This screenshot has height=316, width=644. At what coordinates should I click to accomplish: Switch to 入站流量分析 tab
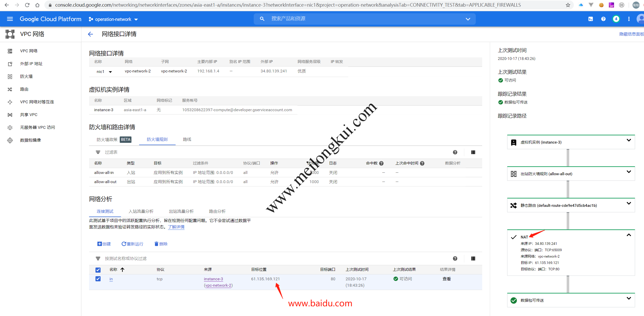pyautogui.click(x=141, y=211)
